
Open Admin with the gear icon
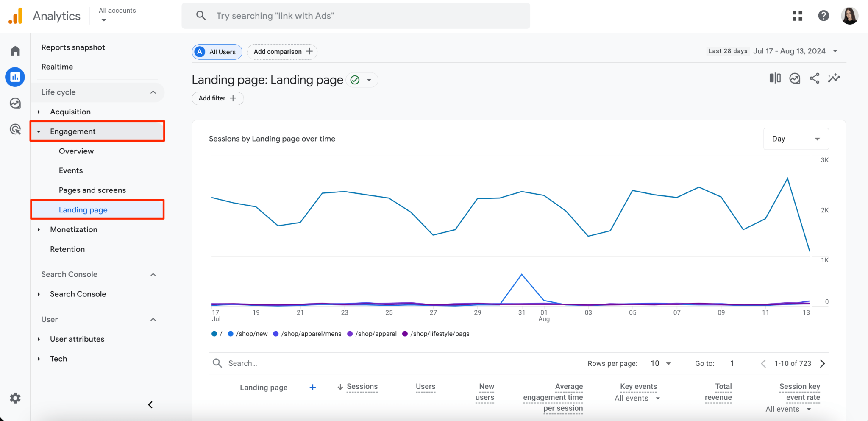pos(15,398)
